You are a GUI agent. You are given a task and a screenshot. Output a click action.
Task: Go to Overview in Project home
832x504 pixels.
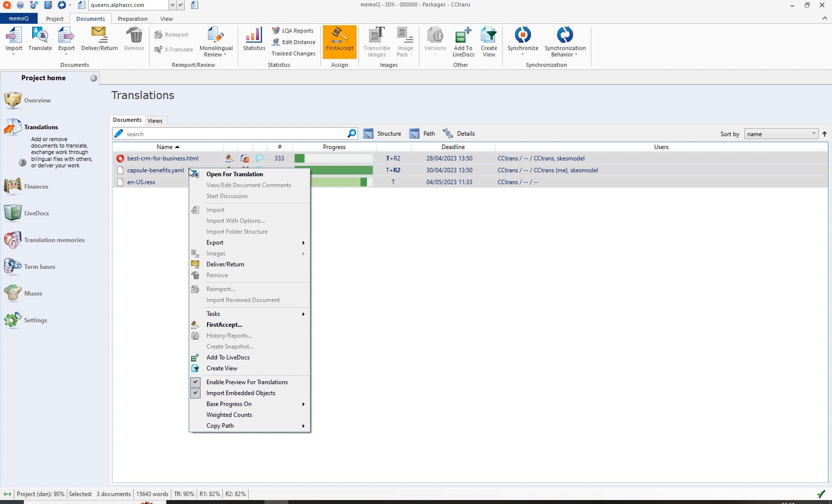(x=28, y=100)
